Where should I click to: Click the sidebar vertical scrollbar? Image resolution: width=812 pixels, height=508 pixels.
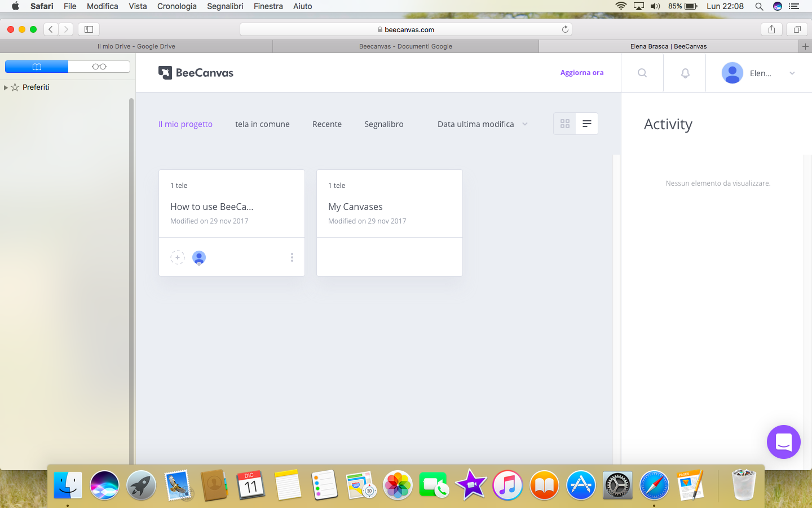(x=131, y=281)
